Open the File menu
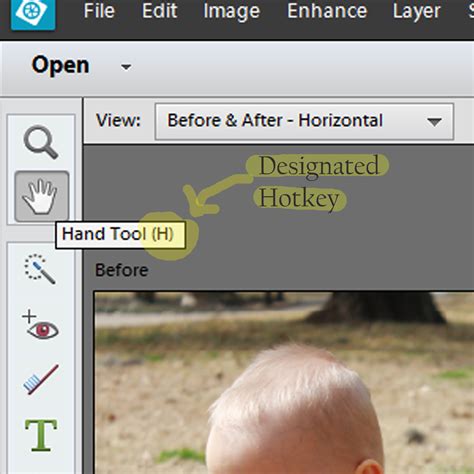The image size is (474, 474). coord(99,11)
